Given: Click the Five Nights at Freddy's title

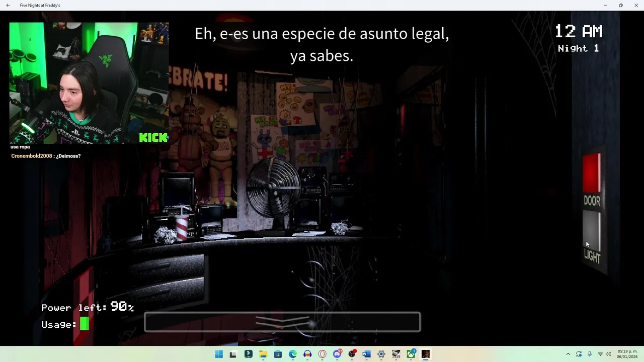Looking at the screenshot, I should (x=40, y=5).
